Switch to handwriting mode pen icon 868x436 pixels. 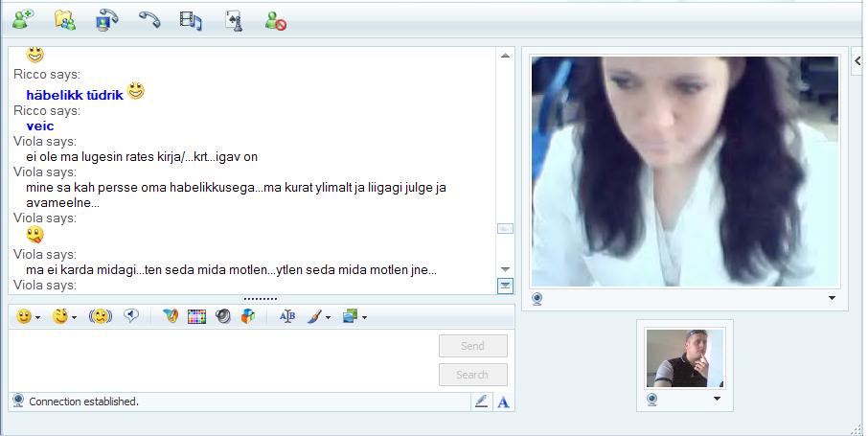point(481,402)
